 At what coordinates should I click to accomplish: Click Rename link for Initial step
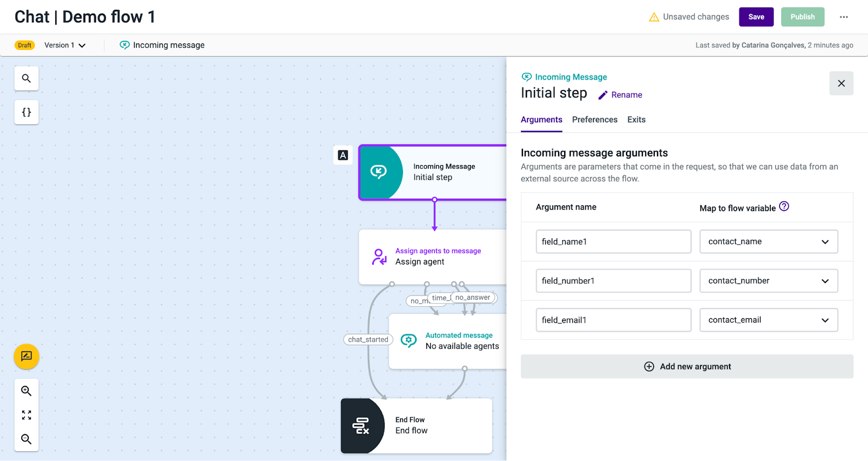620,95
